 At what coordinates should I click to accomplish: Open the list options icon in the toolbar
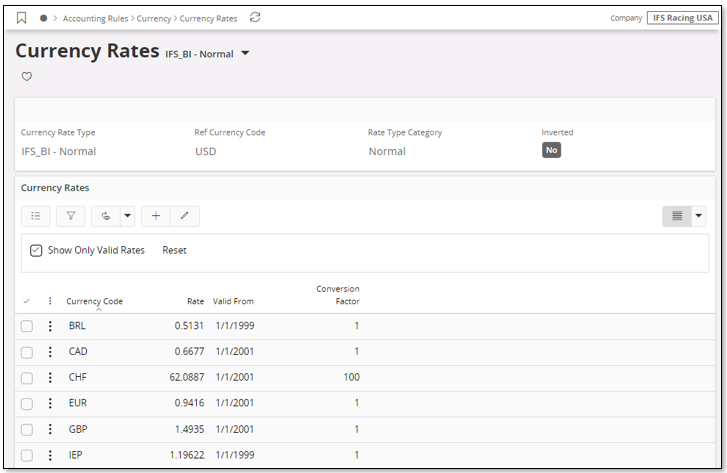point(35,215)
